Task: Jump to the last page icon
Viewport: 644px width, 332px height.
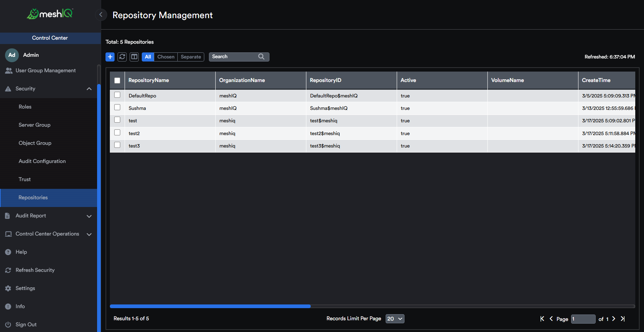Action: [x=622, y=319]
